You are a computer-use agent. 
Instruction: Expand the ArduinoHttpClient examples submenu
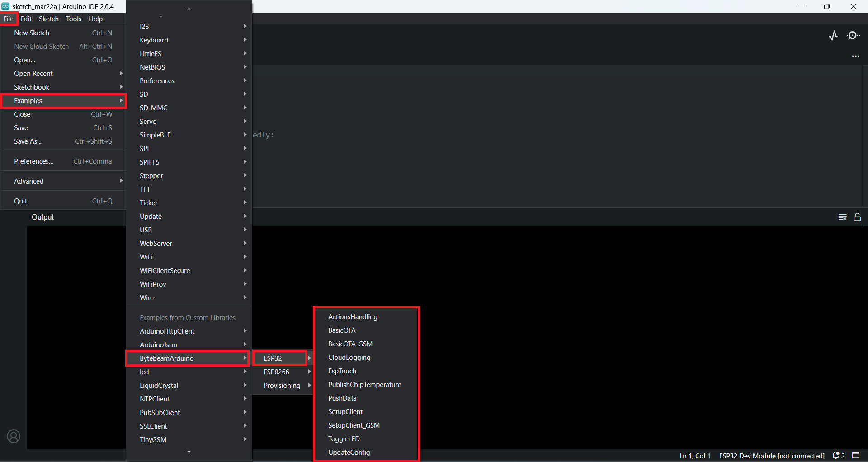click(x=189, y=331)
